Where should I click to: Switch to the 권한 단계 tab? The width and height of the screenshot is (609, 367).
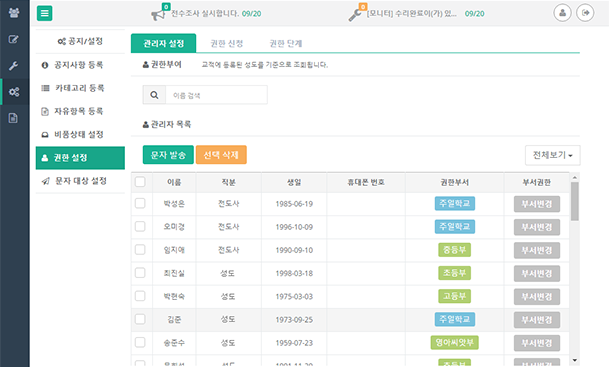click(x=286, y=43)
